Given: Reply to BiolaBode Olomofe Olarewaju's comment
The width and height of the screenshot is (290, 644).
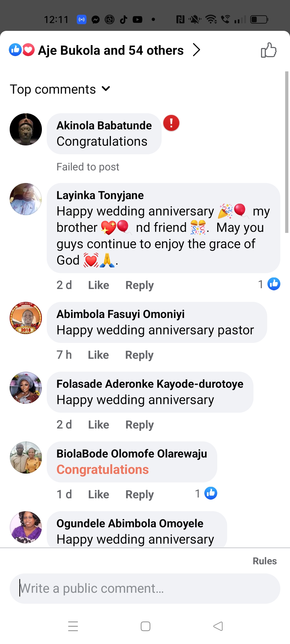Looking at the screenshot, I should point(139,494).
